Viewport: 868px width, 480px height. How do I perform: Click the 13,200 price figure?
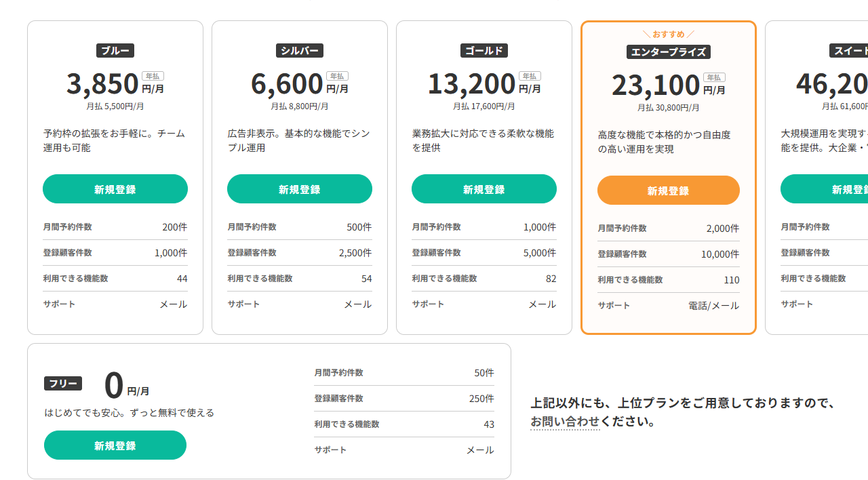471,83
